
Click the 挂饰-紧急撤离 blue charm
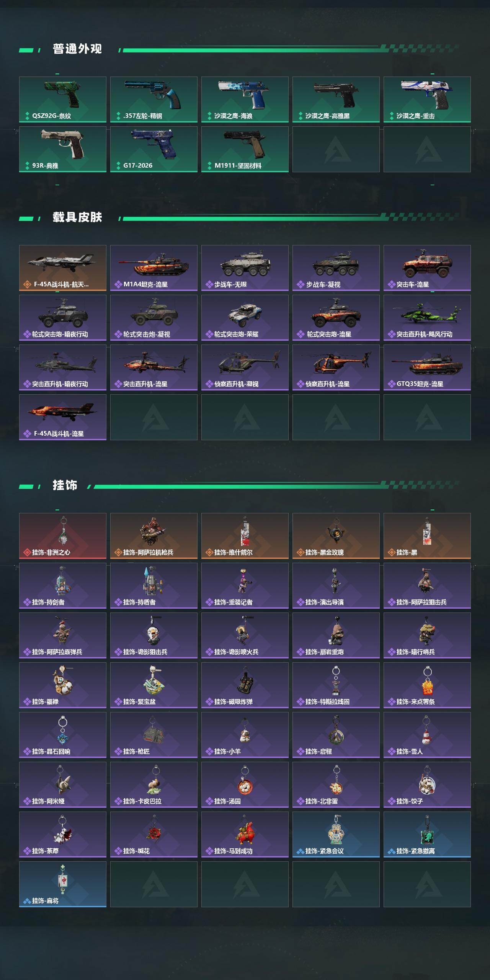(427, 835)
